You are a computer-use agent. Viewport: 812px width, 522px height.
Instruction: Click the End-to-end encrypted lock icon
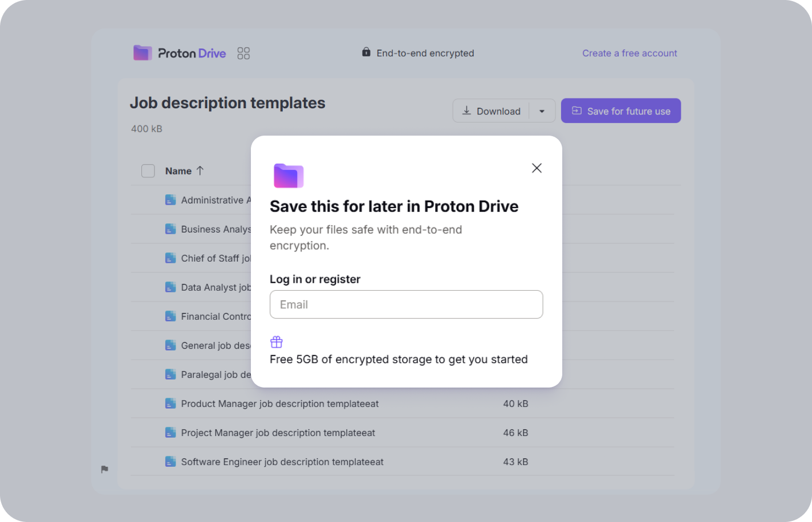[366, 52]
